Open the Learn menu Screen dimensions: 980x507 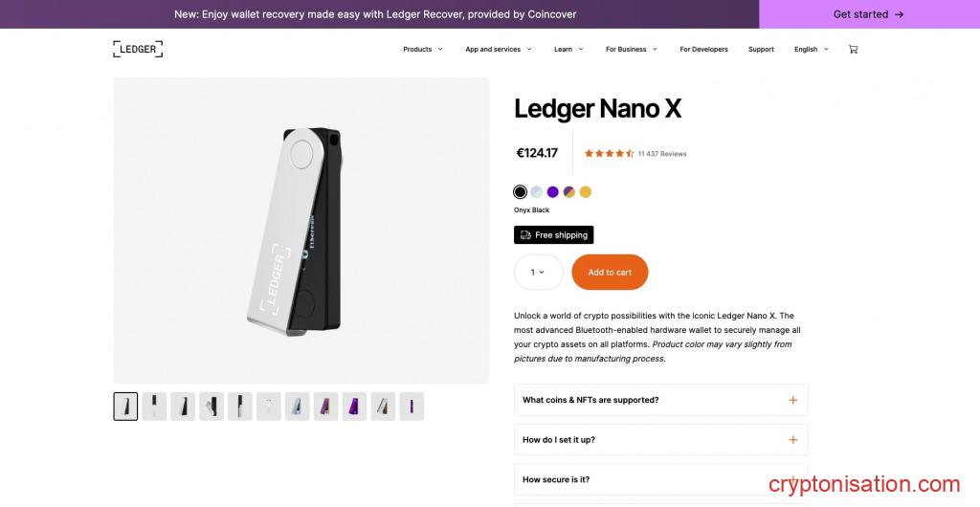[x=568, y=49]
